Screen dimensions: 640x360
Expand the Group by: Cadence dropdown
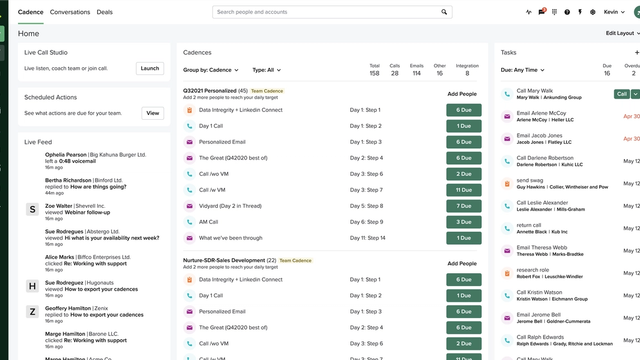(211, 70)
